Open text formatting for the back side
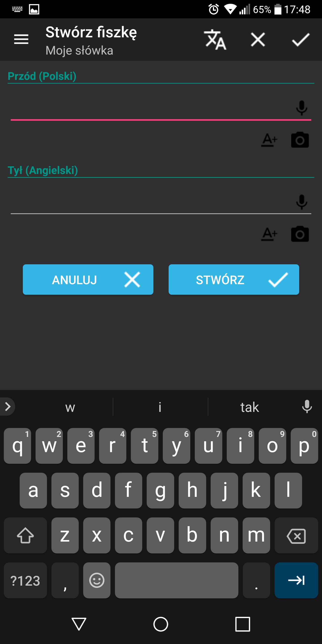Image resolution: width=322 pixels, height=644 pixels. 269,234
